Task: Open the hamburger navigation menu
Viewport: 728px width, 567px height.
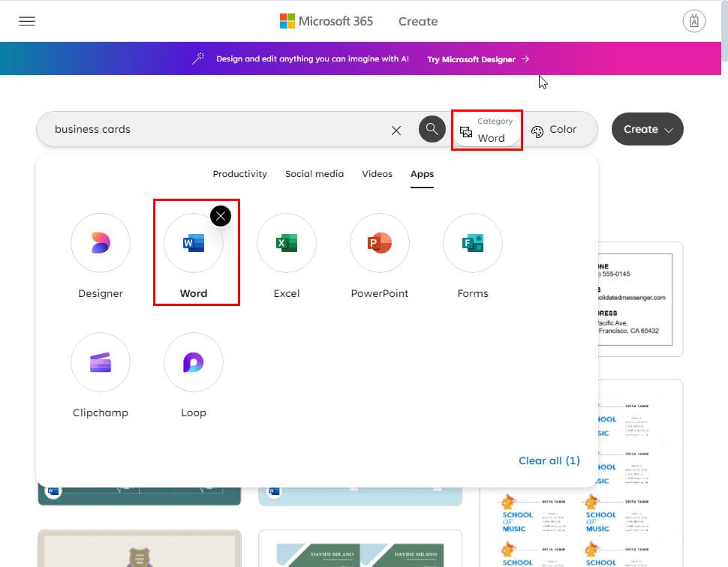Action: [27, 21]
